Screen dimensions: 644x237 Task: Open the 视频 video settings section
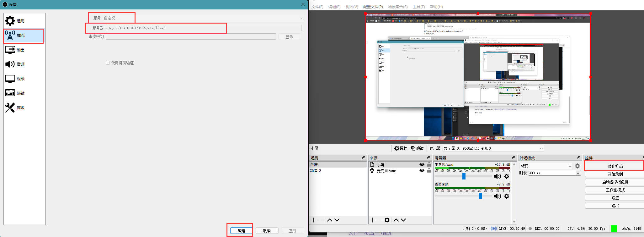click(24, 79)
